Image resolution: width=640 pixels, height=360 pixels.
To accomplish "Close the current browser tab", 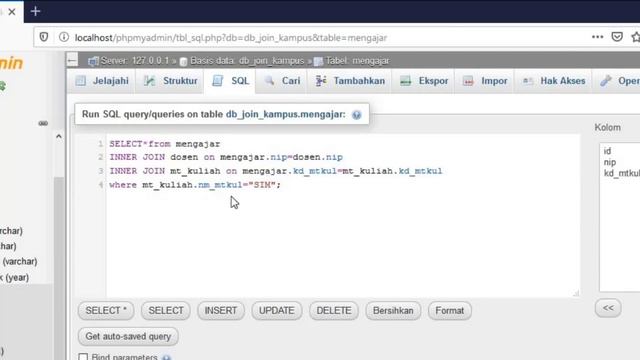I will 12,11.
